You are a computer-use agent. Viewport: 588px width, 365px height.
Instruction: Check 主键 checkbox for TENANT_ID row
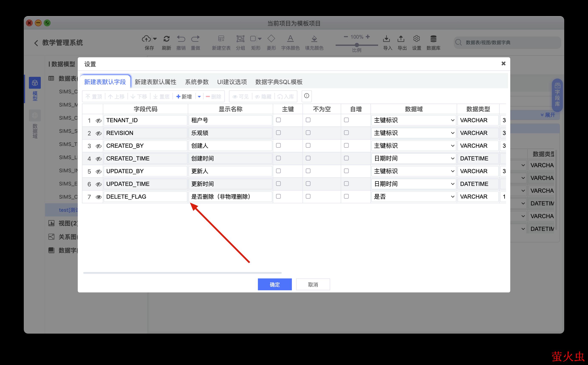[x=278, y=120]
